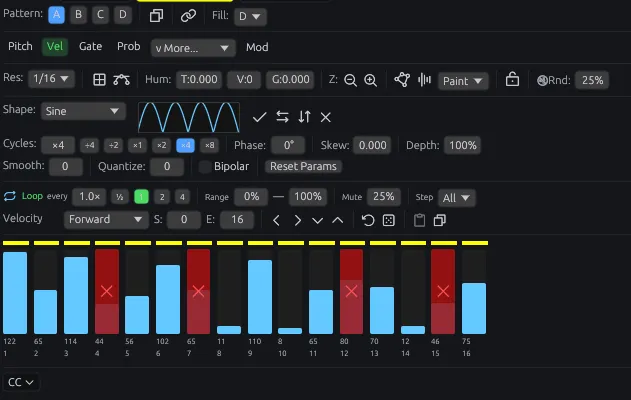
Task: Unmute step 4 with red X
Action: [107, 291]
